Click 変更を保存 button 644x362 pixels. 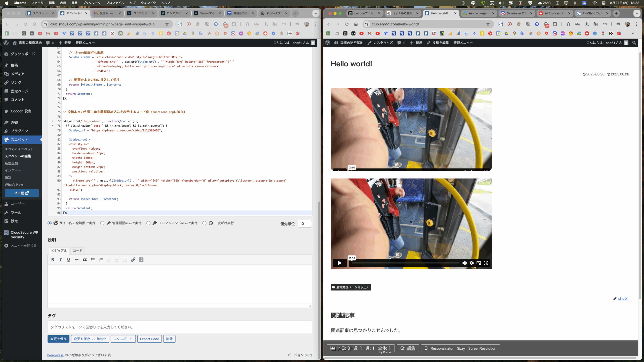click(58, 339)
